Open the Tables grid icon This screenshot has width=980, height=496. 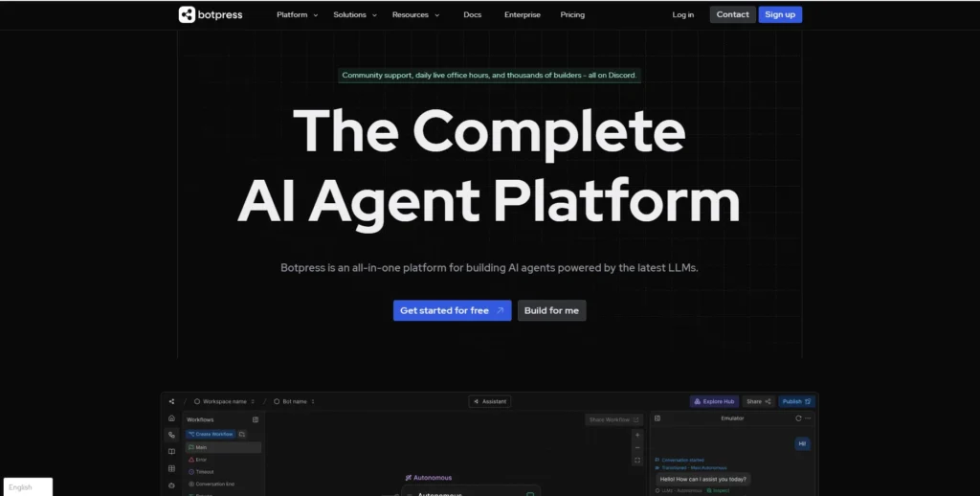point(172,468)
